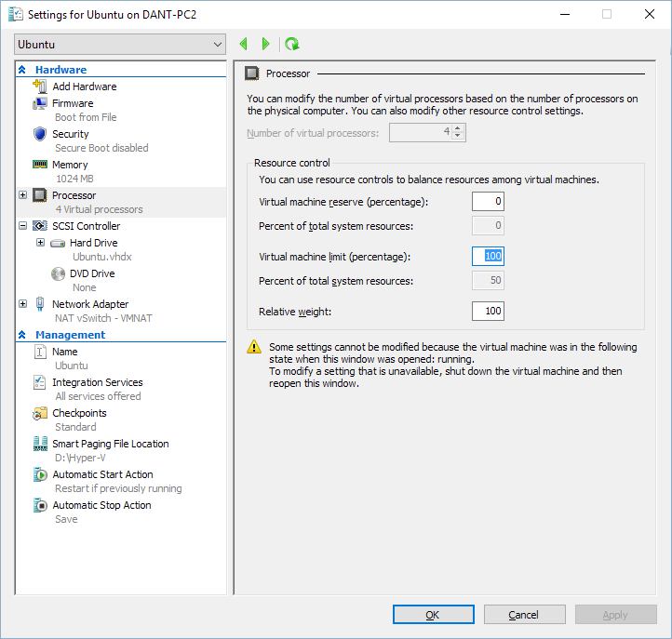Go to previous virtual machine arrow
This screenshot has height=639, width=672.
pyautogui.click(x=244, y=44)
